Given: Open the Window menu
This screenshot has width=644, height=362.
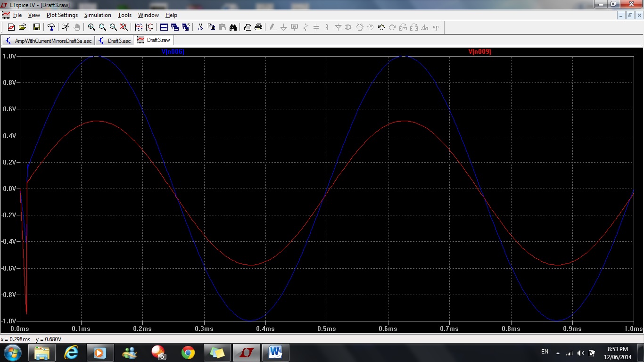Looking at the screenshot, I should [x=149, y=15].
